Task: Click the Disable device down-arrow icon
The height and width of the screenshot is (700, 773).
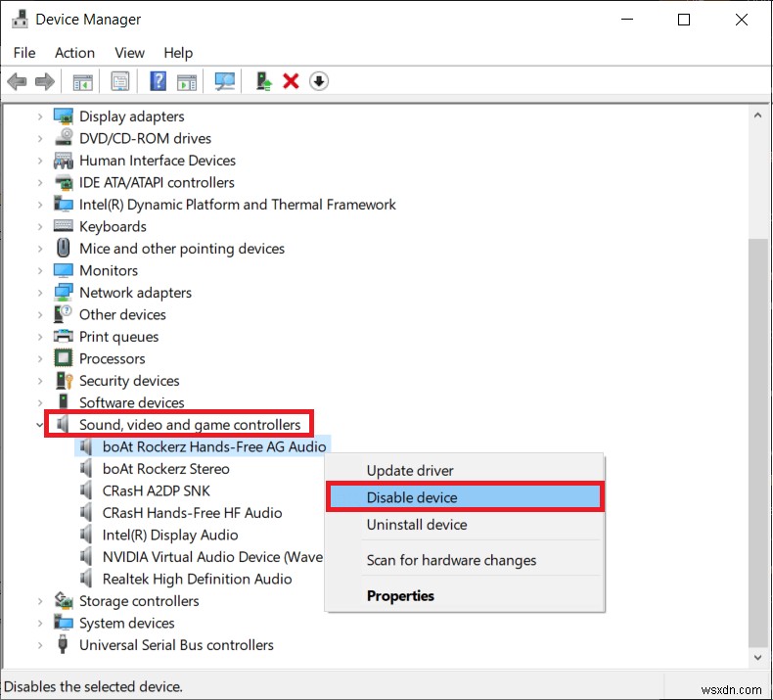Action: [319, 81]
